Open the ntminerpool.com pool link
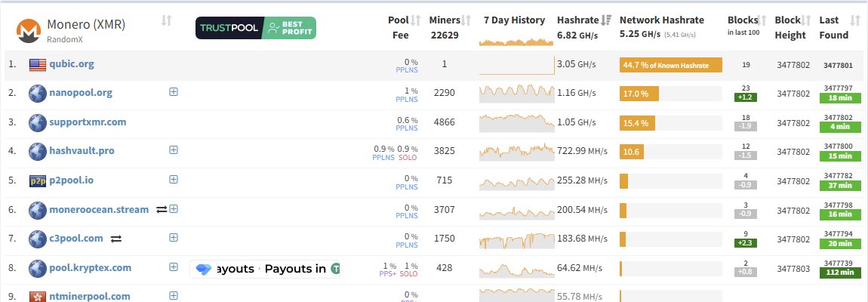This screenshot has height=302, width=868. tap(90, 297)
